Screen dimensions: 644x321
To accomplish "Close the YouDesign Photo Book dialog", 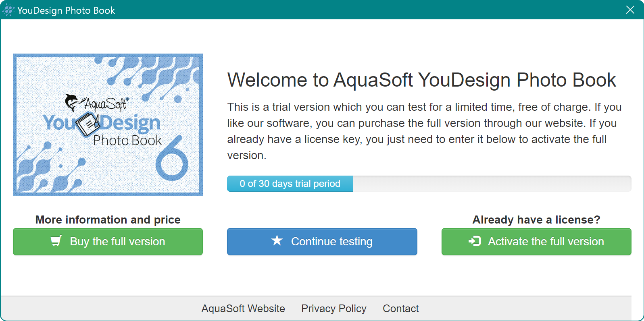I will 630,10.
